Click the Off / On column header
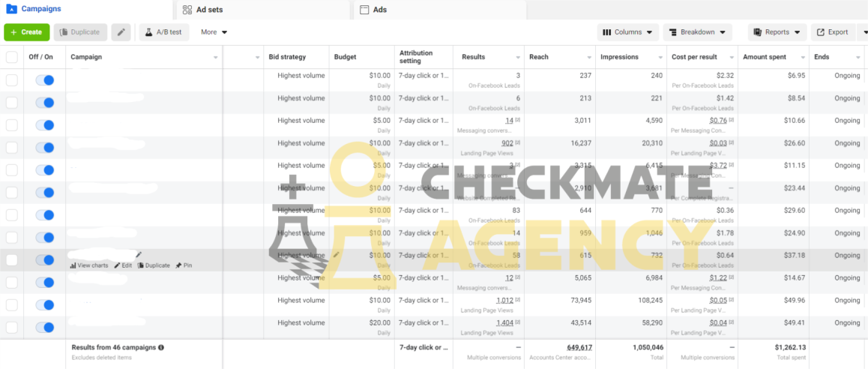This screenshot has width=868, height=369. click(41, 57)
